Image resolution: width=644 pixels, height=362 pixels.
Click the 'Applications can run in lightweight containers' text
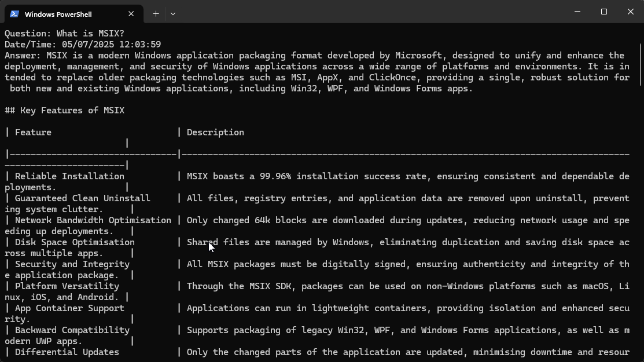[307, 308]
